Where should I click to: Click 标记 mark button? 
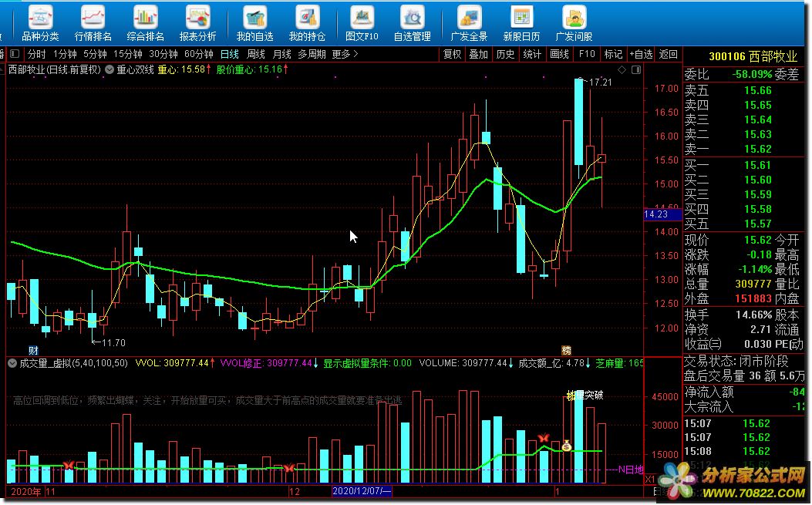click(x=613, y=54)
